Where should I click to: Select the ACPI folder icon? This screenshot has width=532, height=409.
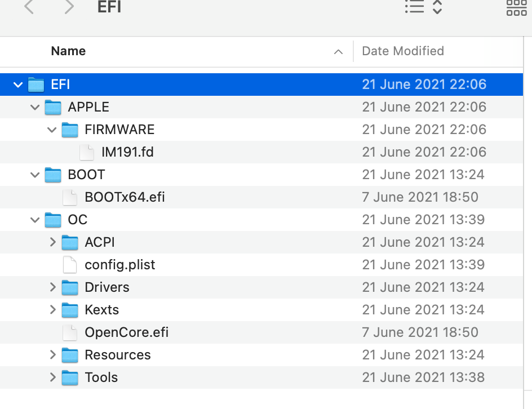[x=70, y=242]
